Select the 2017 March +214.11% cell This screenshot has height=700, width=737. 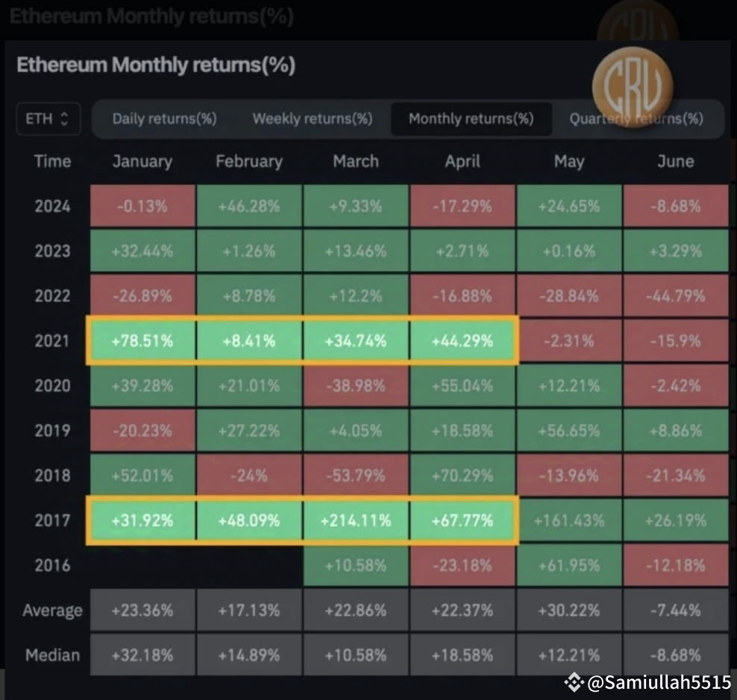coord(356,520)
